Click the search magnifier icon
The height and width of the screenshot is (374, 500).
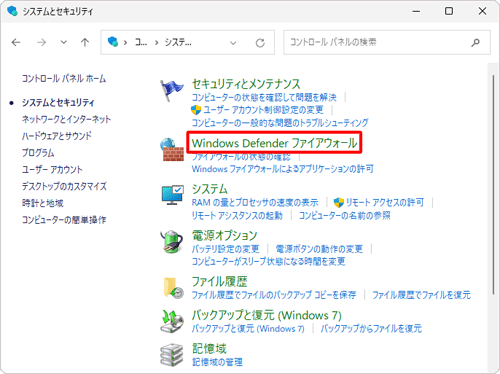point(476,42)
